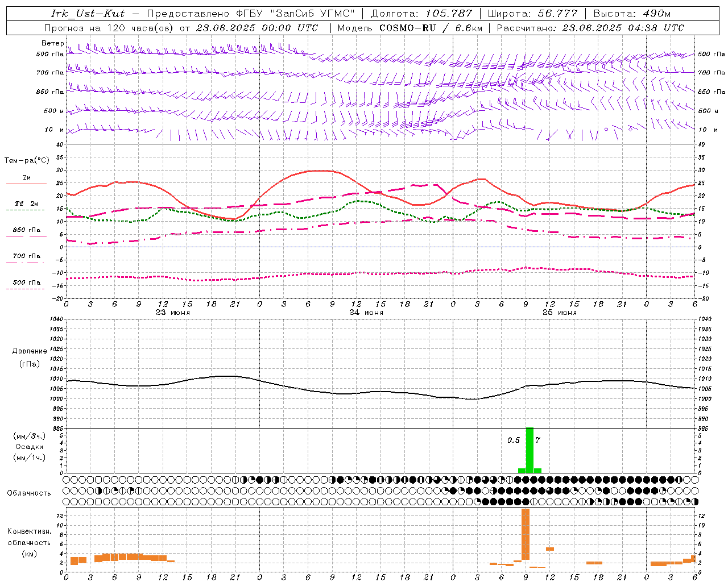Click the longitude value Долгота: 105.787
The image size is (728, 582).
421,14
